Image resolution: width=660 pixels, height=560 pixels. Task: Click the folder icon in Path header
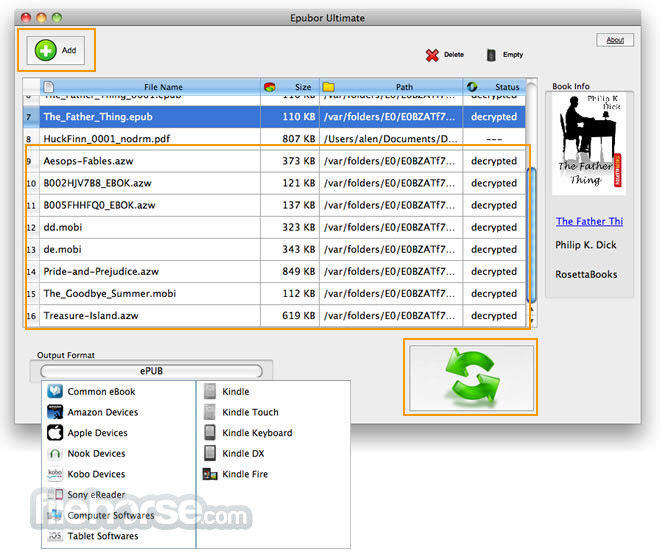(x=328, y=87)
